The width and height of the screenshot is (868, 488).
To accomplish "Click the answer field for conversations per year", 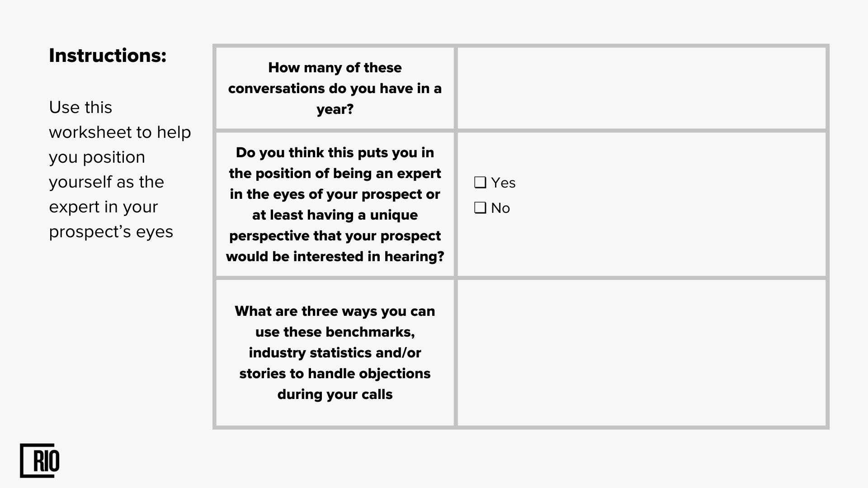I will (642, 88).
